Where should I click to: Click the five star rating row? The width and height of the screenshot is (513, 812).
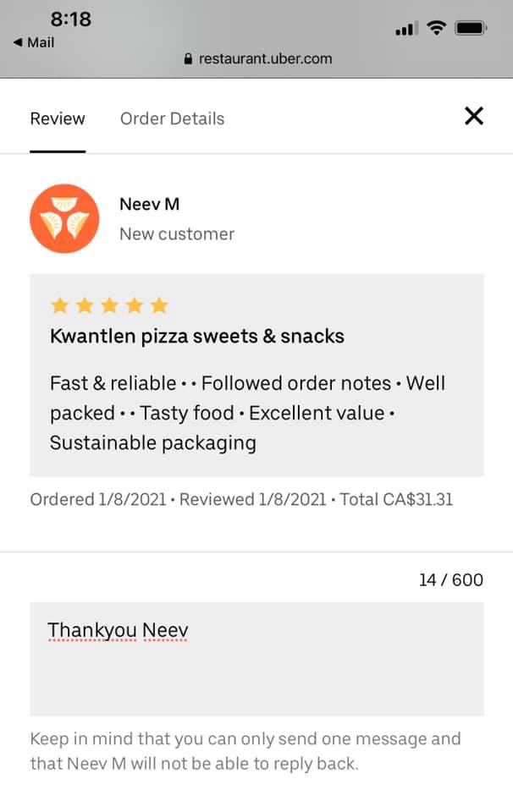109,305
